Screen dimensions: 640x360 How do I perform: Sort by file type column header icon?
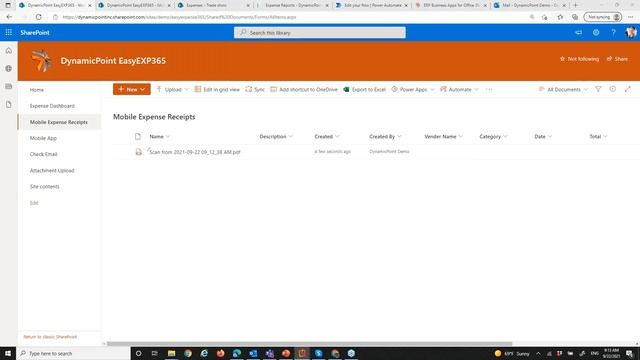(x=138, y=136)
